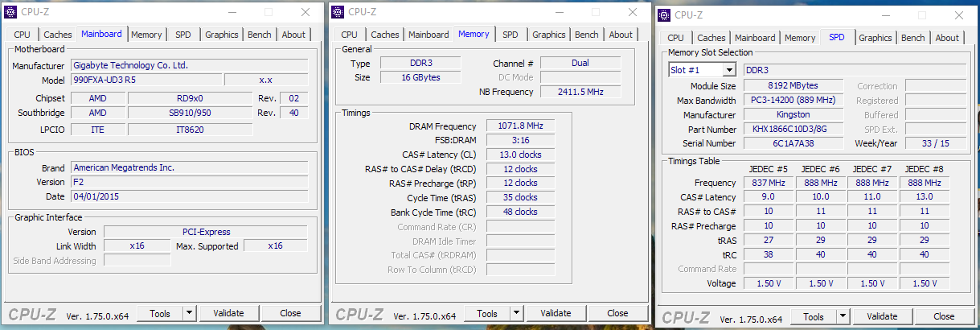
Task: Click the PCI-Express graphic interface version field
Action: click(x=205, y=232)
